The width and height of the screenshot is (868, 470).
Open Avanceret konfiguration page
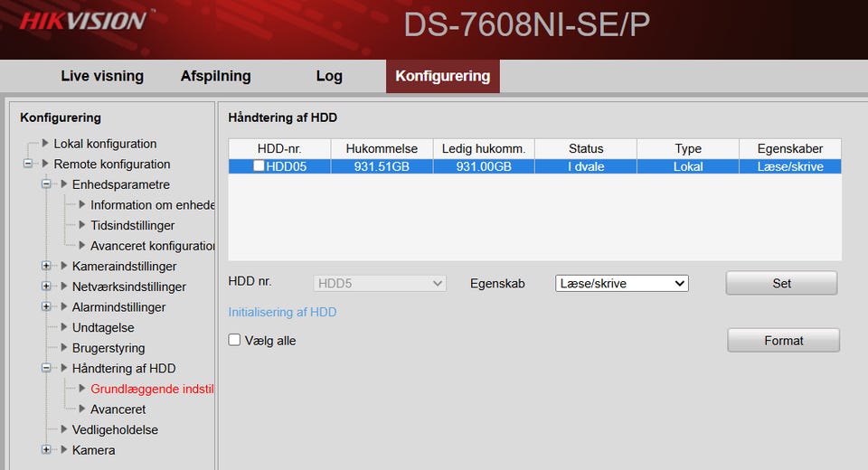point(152,246)
